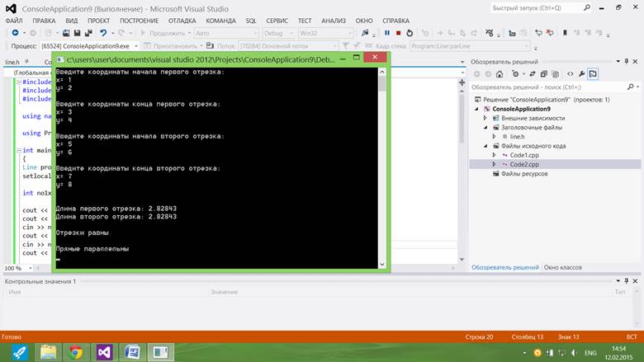The width and height of the screenshot is (644, 362).
Task: Click the hex display toolbar icon
Action: pos(489,33)
